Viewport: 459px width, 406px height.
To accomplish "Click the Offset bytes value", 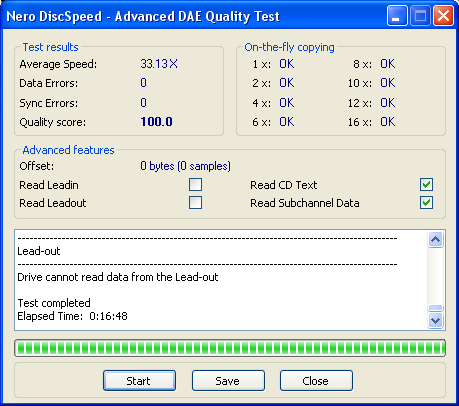I will (185, 166).
